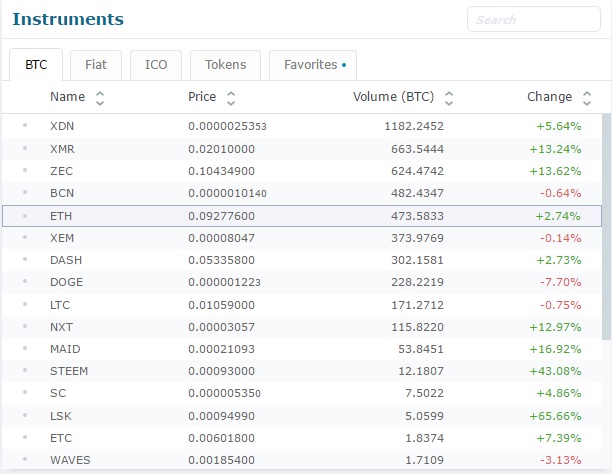Image resolution: width=612 pixels, height=474 pixels.
Task: Click LSK change +65.66%
Action: pos(555,416)
